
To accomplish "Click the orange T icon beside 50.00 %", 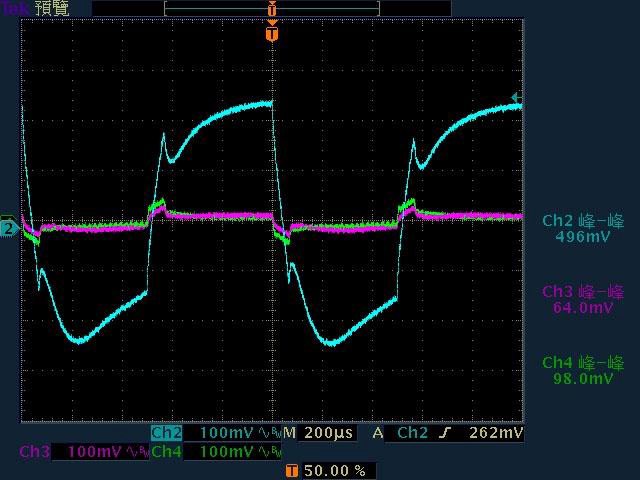I will (x=292, y=470).
